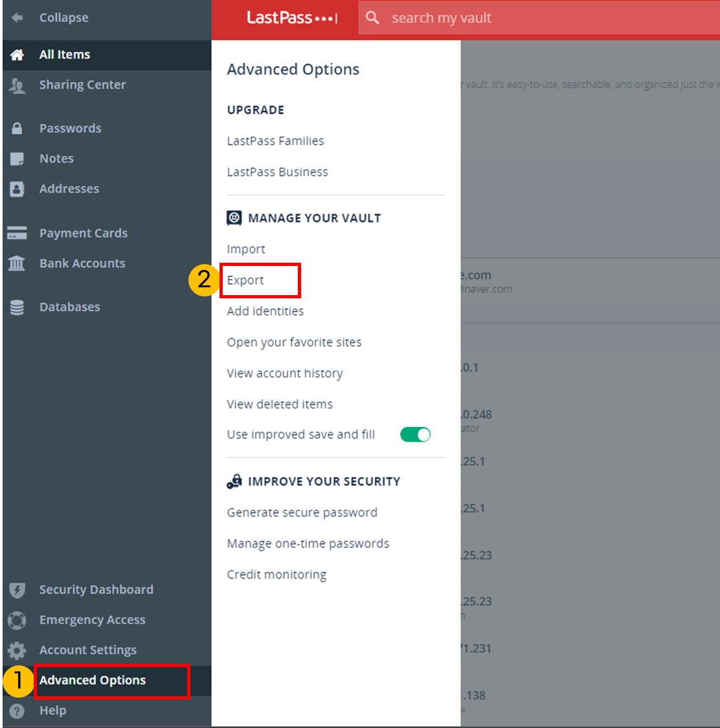Image resolution: width=720 pixels, height=728 pixels.
Task: Open View account history
Action: pyautogui.click(x=285, y=373)
